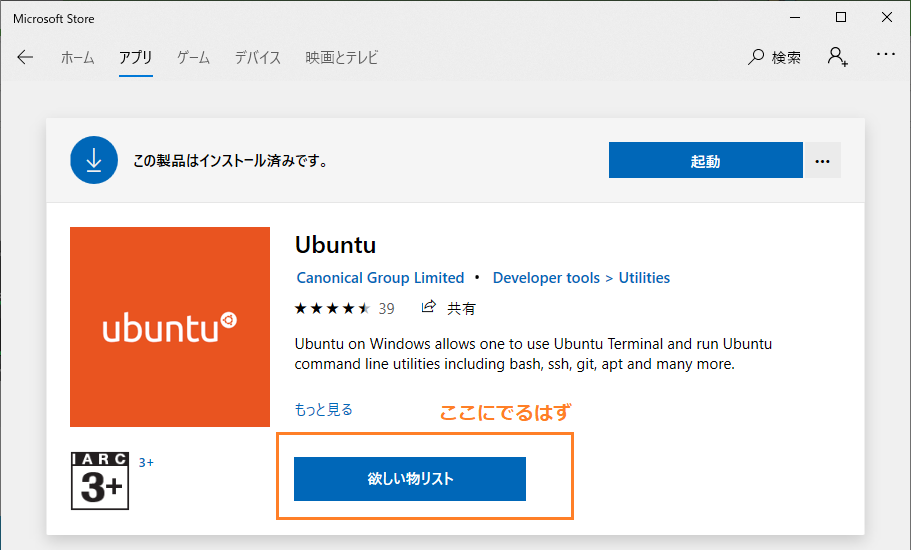The image size is (911, 550).
Task: Click the star rating with 39 reviews
Action: pos(345,308)
